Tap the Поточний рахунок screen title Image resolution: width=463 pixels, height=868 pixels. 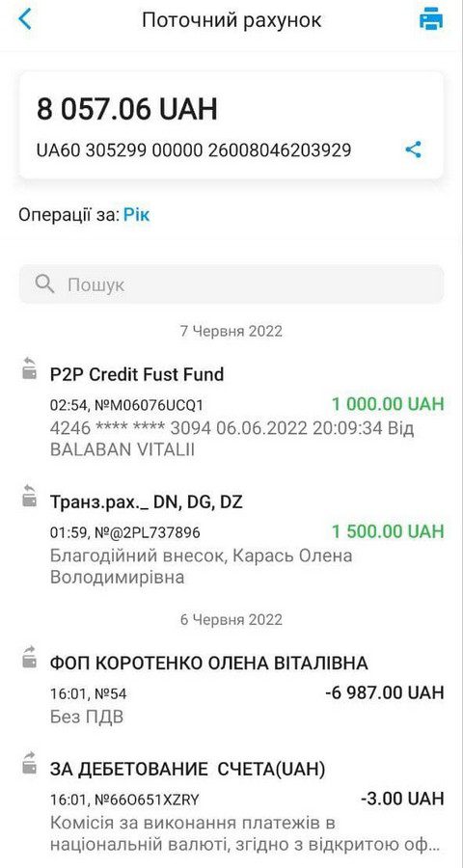pos(231,20)
